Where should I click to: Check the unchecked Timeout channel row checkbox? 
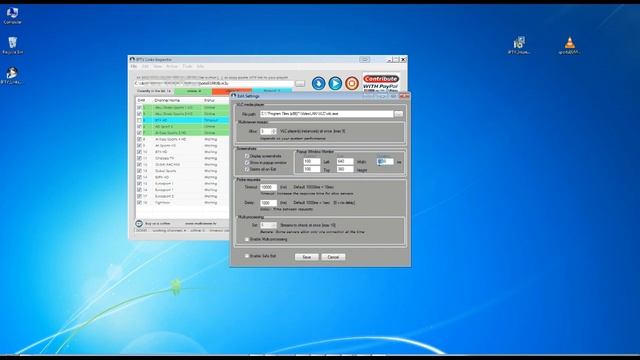click(x=139, y=120)
